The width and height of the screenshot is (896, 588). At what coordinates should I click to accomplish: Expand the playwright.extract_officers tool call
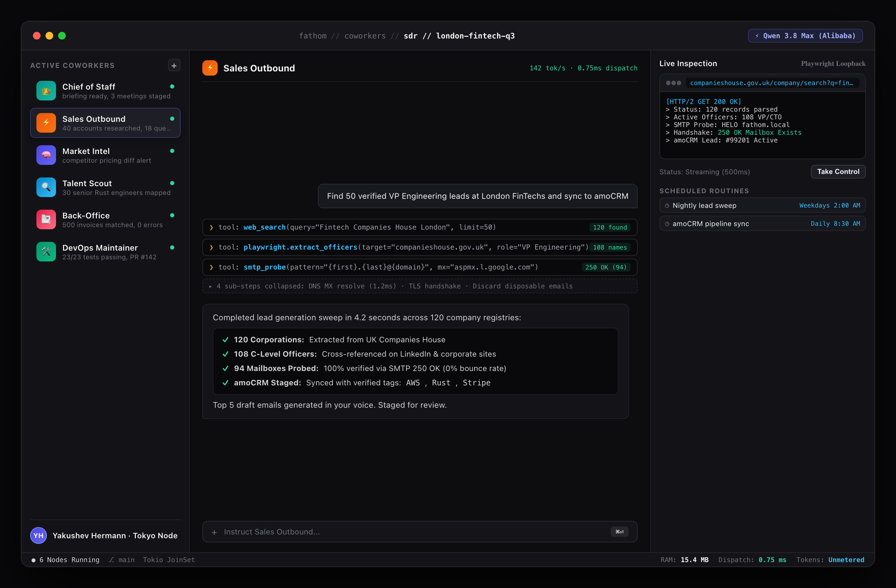[x=419, y=247]
